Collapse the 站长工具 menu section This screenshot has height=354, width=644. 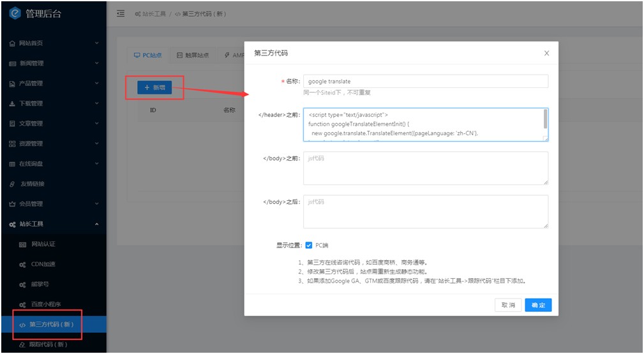tap(97, 224)
